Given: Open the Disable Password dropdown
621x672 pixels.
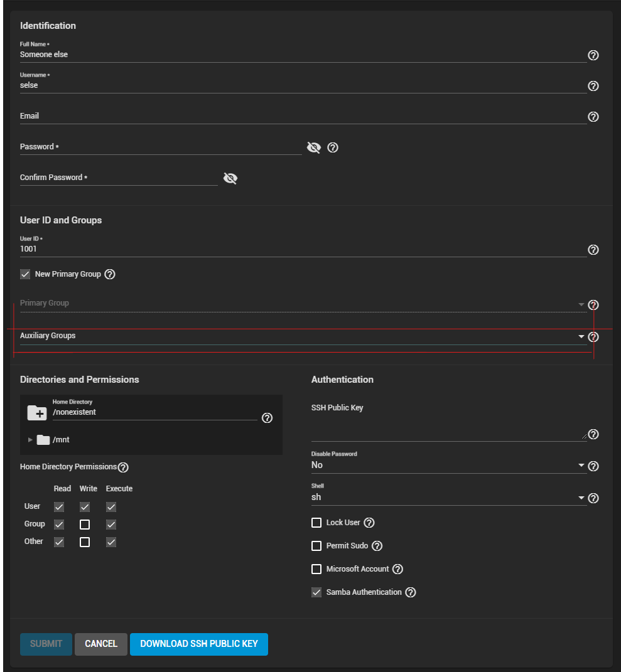Looking at the screenshot, I should pyautogui.click(x=448, y=462).
